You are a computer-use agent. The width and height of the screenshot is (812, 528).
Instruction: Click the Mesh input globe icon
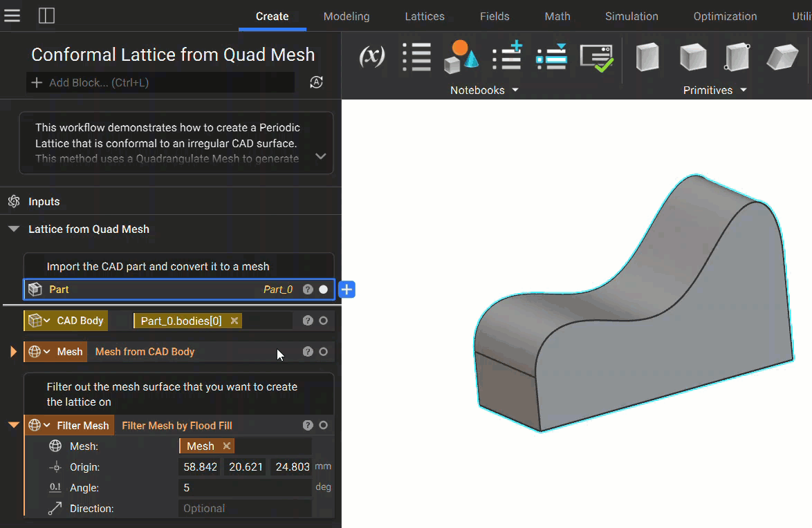(55, 446)
